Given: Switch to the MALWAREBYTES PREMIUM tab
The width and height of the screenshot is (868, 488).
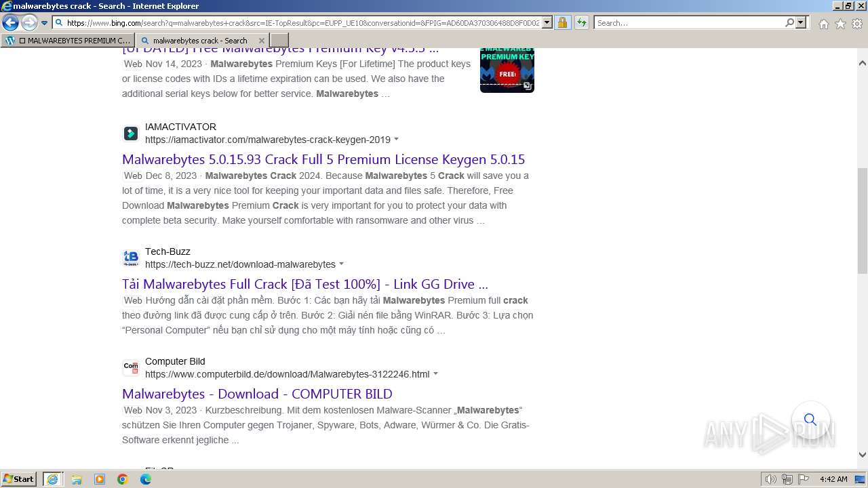Looking at the screenshot, I should click(x=68, y=41).
